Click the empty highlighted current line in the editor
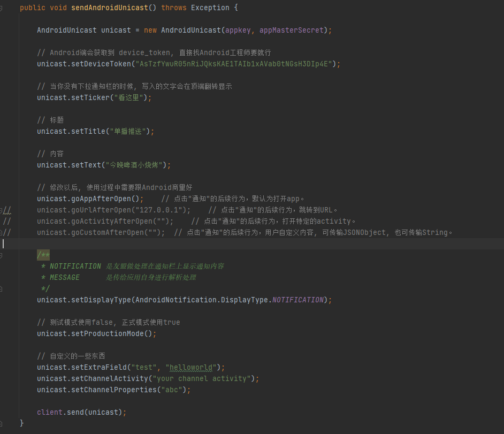The height and width of the screenshot is (434, 504). coord(252,244)
